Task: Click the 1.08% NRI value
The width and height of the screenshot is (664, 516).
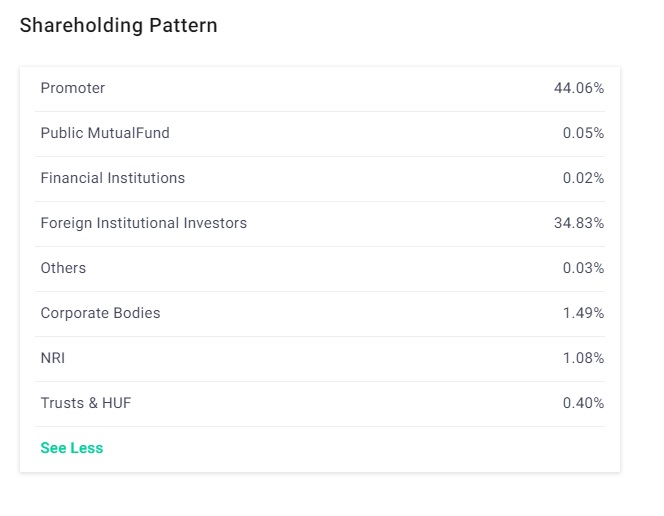Action: (x=583, y=358)
